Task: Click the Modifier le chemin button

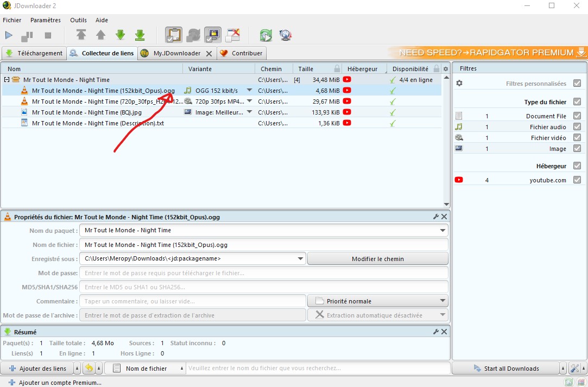Action: pyautogui.click(x=378, y=259)
